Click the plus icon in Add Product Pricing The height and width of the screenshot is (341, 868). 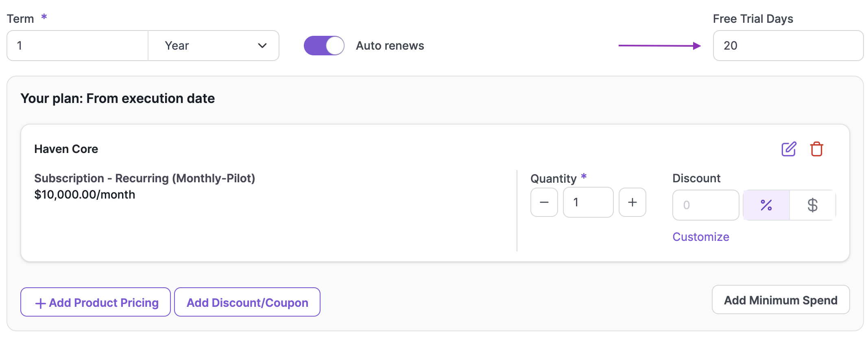click(x=40, y=303)
